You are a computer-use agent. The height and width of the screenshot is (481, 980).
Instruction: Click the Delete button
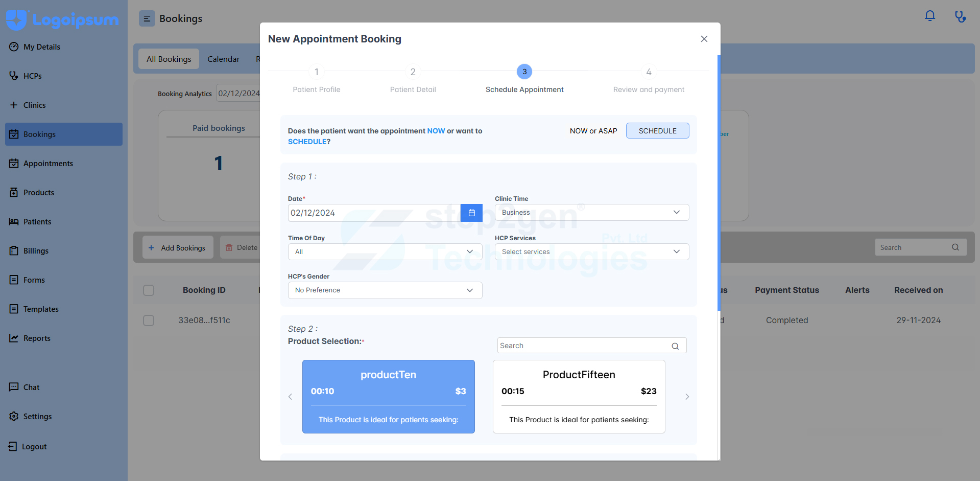pos(241,247)
